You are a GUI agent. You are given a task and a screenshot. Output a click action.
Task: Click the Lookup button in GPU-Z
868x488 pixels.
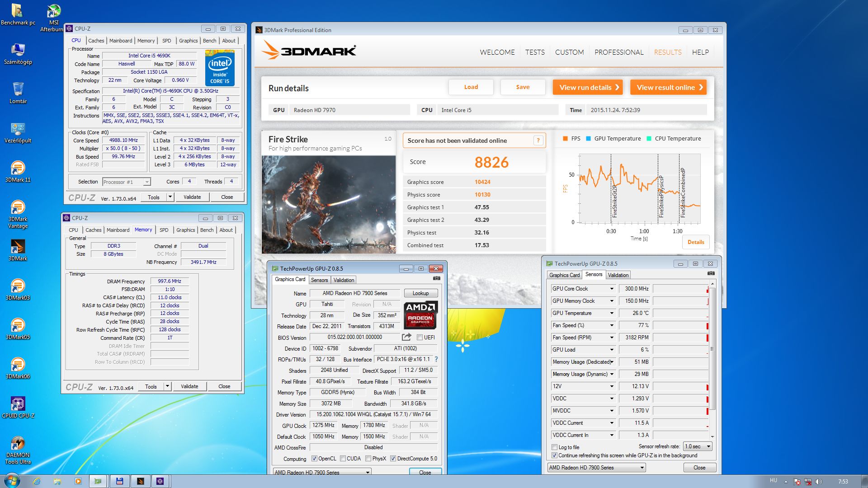pyautogui.click(x=420, y=293)
